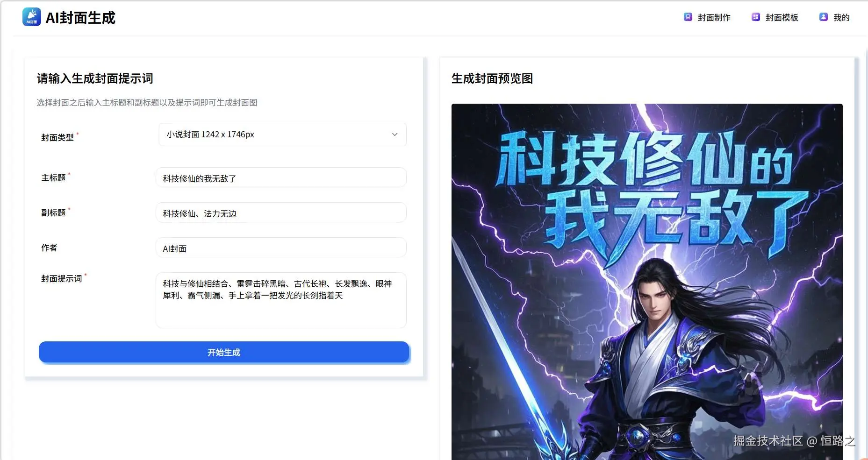The image size is (868, 460).
Task: Click the generated cover preview image
Action: (647, 282)
